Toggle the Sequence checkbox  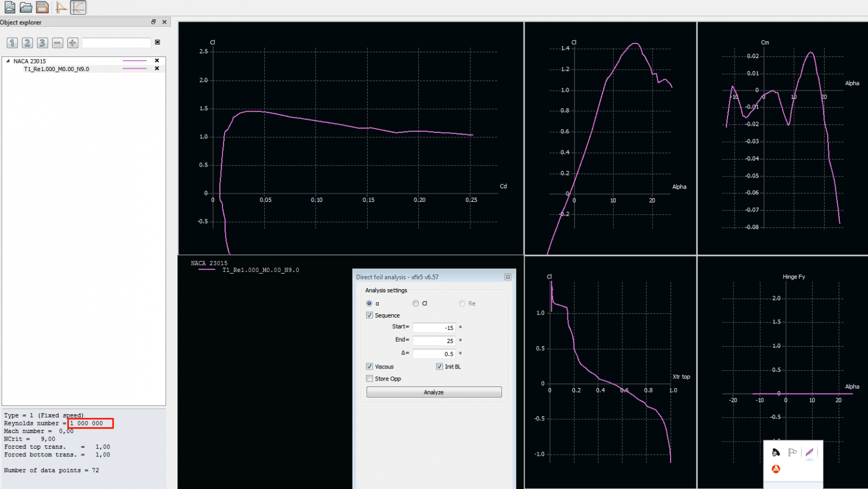coord(369,315)
